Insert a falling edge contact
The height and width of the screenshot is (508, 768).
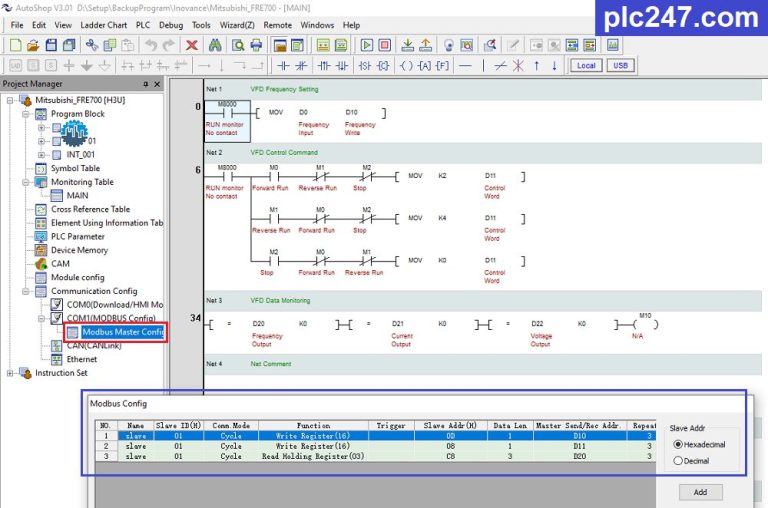coord(342,66)
